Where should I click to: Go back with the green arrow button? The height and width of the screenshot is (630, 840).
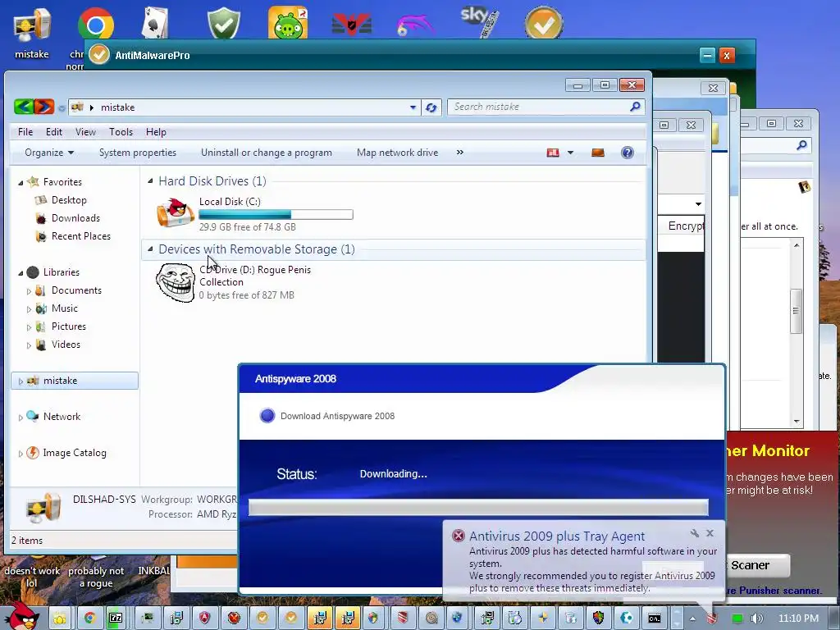pyautogui.click(x=24, y=107)
